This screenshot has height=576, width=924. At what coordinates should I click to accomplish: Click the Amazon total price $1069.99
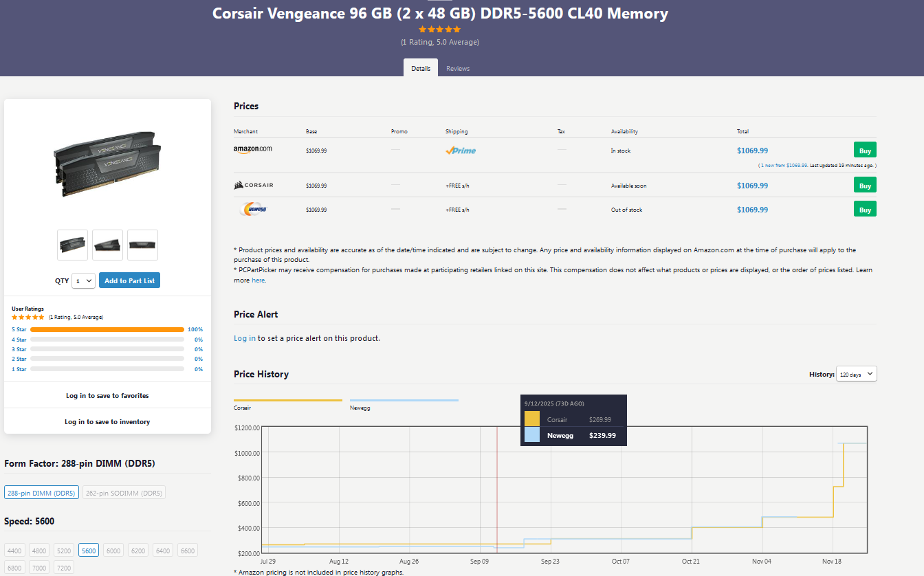pyautogui.click(x=752, y=151)
